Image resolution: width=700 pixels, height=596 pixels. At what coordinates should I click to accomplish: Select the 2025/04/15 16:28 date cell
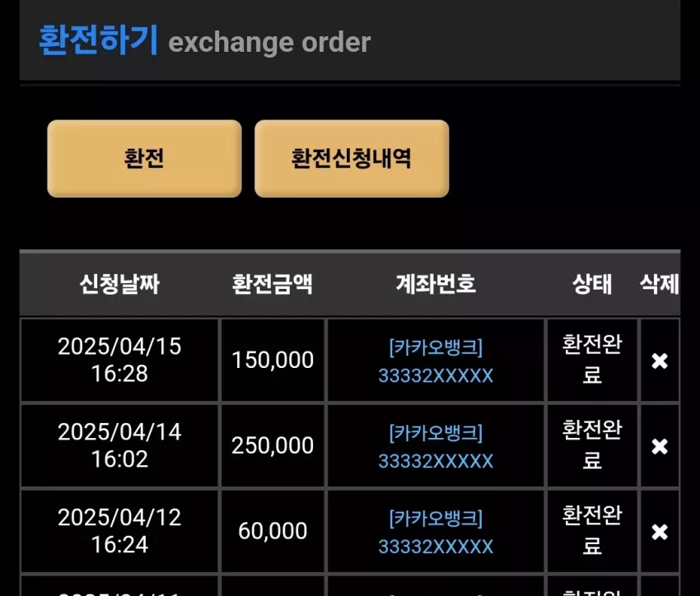click(119, 360)
